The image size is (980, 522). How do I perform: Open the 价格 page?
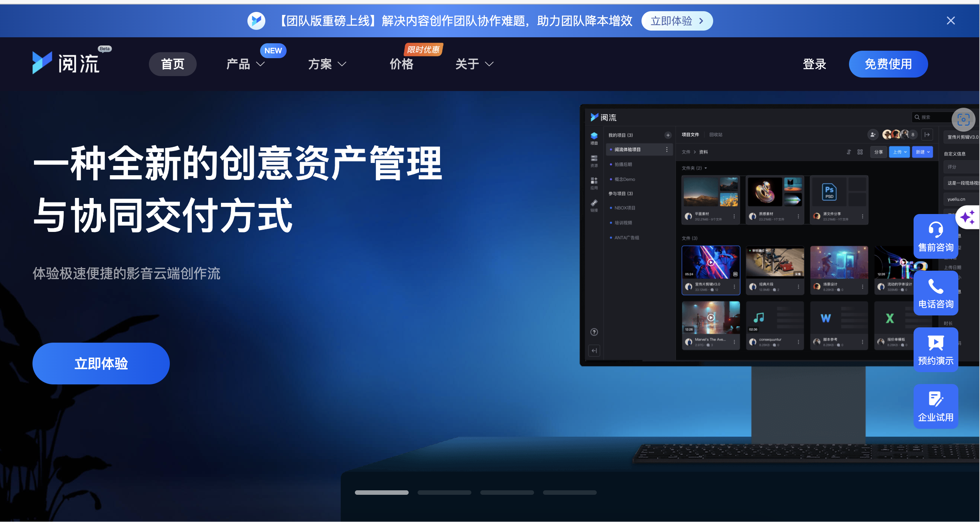pos(401,64)
